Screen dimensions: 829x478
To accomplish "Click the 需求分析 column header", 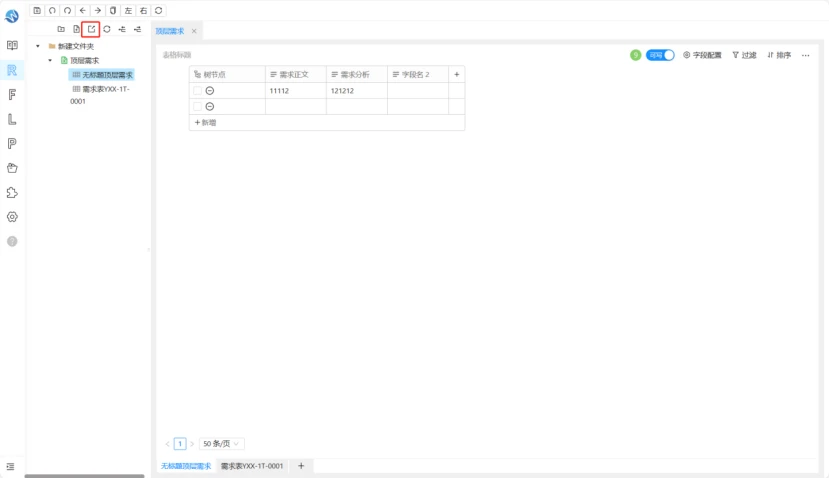I will [357, 75].
